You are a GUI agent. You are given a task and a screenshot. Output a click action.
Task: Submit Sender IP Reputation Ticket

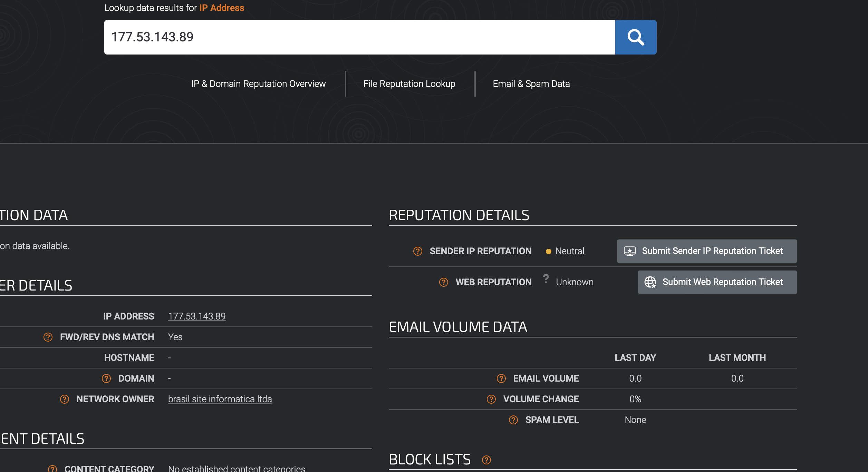pyautogui.click(x=707, y=251)
